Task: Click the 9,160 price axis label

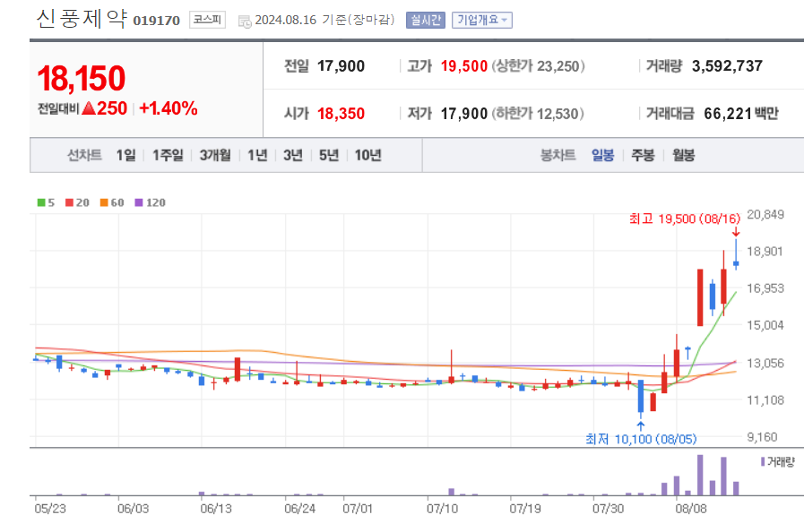Action: pos(763,437)
